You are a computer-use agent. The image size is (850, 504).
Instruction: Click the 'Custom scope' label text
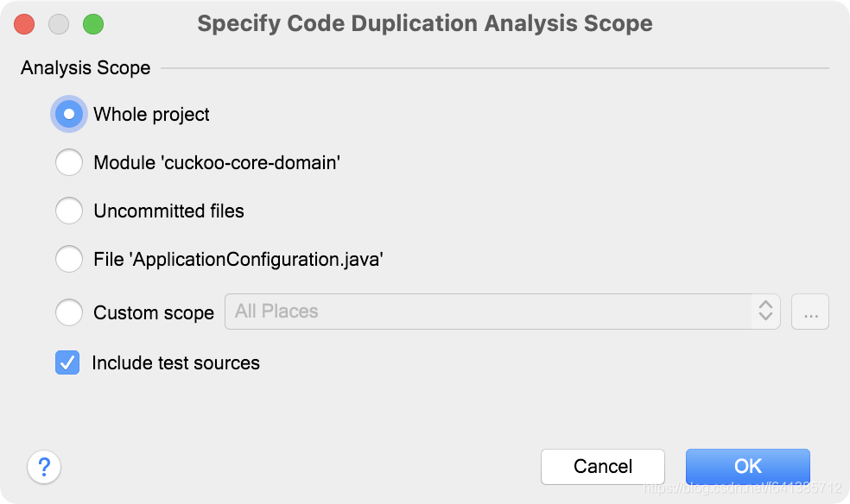pos(154,312)
